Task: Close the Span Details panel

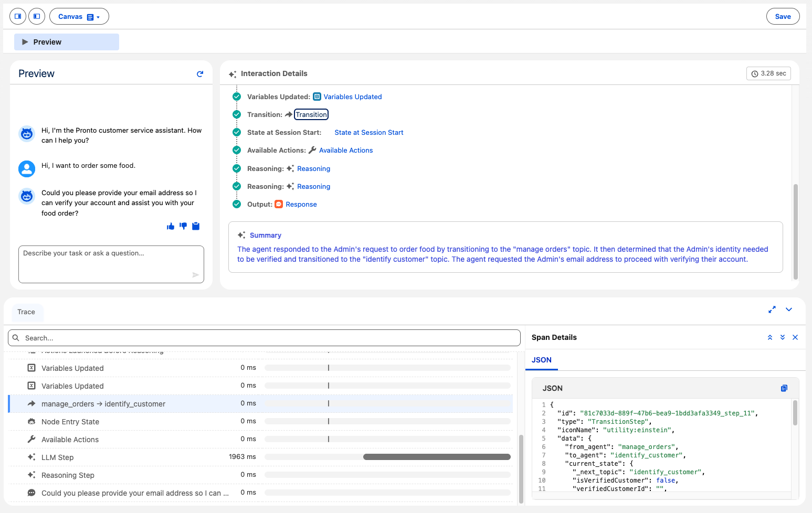Action: pyautogui.click(x=795, y=337)
